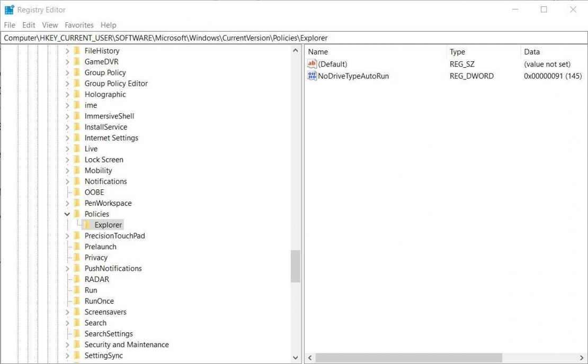Collapse the Policies key chevron
Screen dimensions: 588x364
tap(67, 214)
